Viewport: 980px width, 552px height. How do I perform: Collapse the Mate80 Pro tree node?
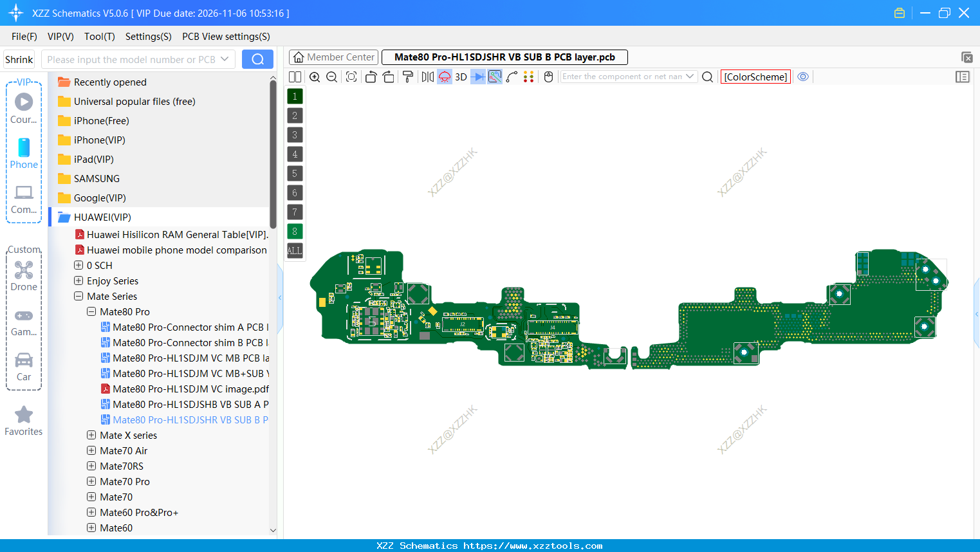pos(91,311)
